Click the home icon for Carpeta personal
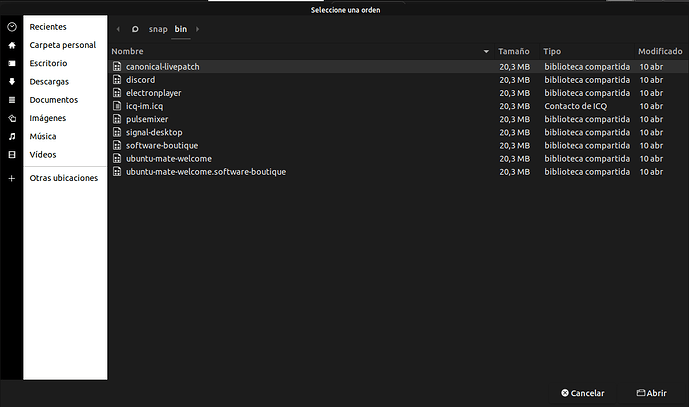 coord(12,45)
